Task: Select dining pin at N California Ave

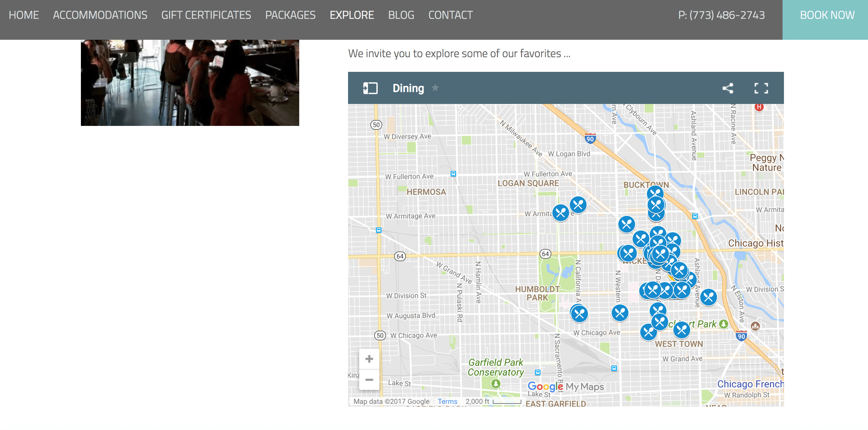Action: pyautogui.click(x=580, y=314)
